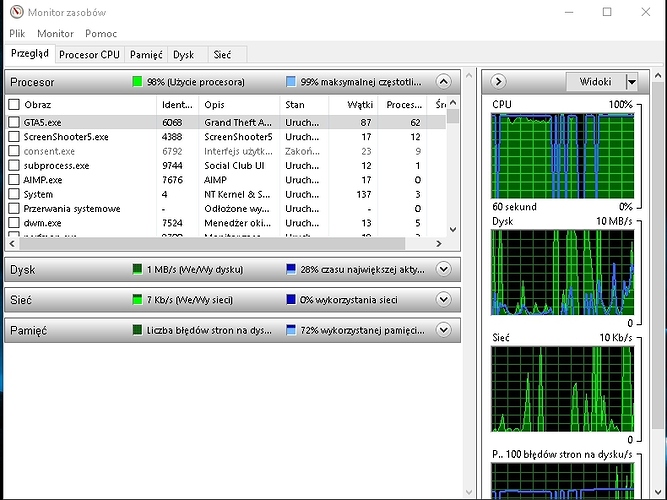
Task: Collapse the Procesor section chevron
Action: pos(443,81)
